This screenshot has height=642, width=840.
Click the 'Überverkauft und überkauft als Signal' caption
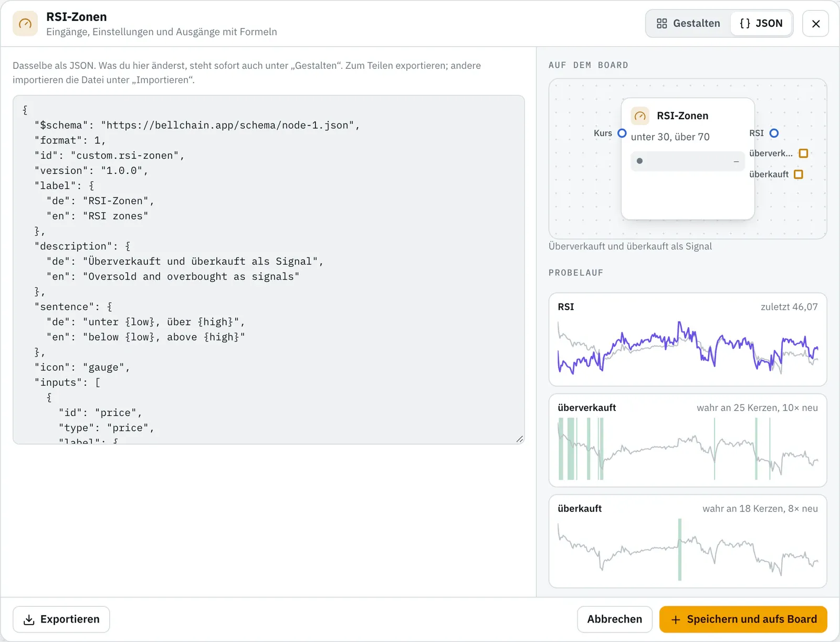(630, 246)
